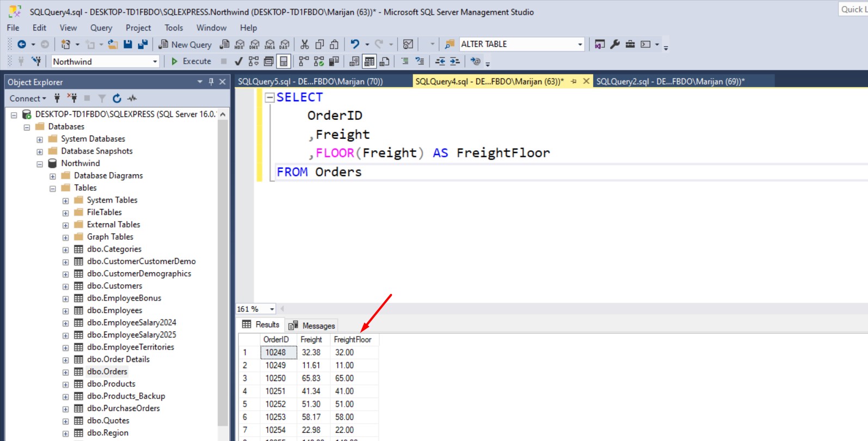Open the ALTER TABLE search dropdown
Viewport: 868px width, 441px height.
(580, 45)
